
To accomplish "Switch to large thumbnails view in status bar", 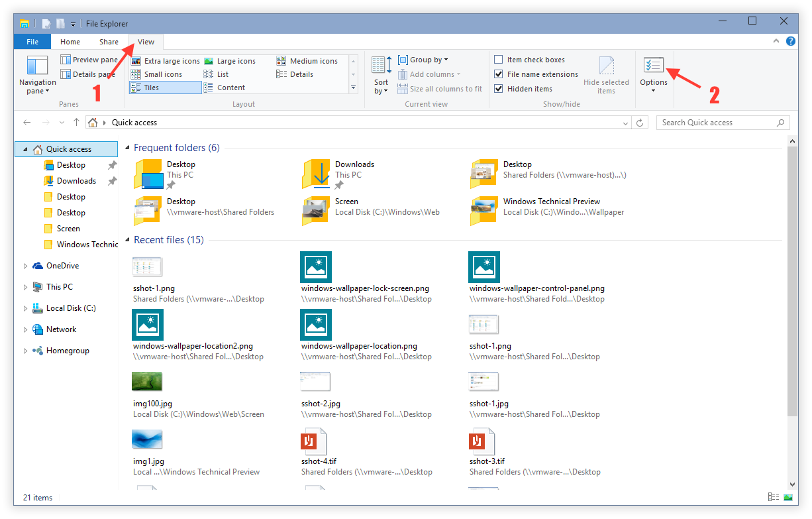I will point(788,497).
